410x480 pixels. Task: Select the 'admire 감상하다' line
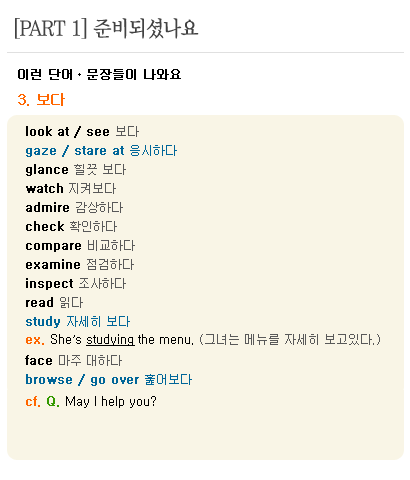74,208
